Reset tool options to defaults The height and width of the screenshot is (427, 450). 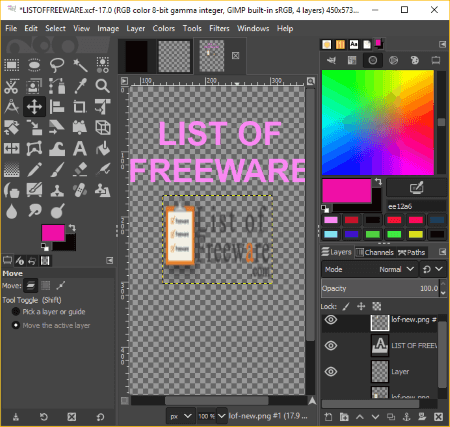click(100, 417)
